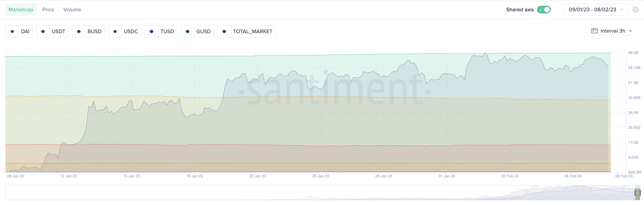The height and width of the screenshot is (205, 644).
Task: Click the USDC orange dot icon
Action: (x=115, y=31)
